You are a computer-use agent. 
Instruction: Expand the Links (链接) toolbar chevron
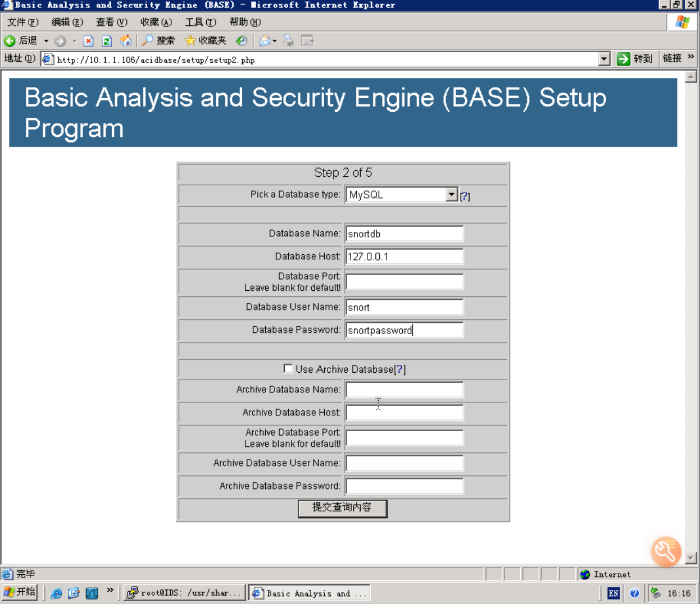691,57
